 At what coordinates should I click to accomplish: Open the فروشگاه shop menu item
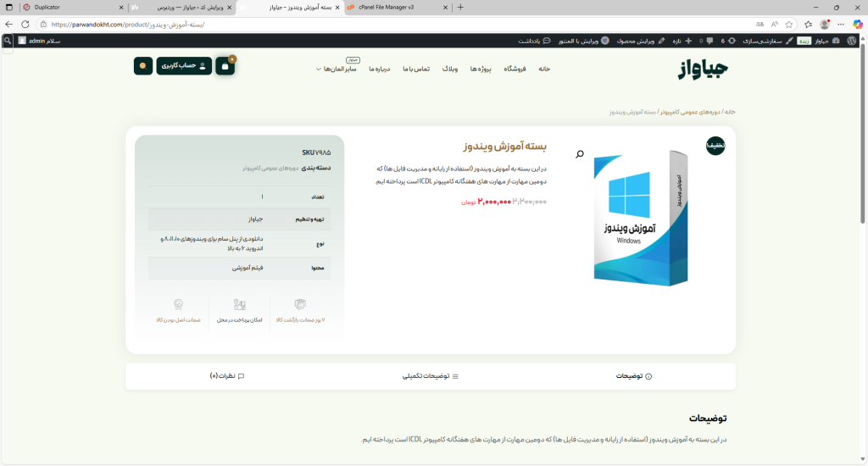pyautogui.click(x=519, y=69)
